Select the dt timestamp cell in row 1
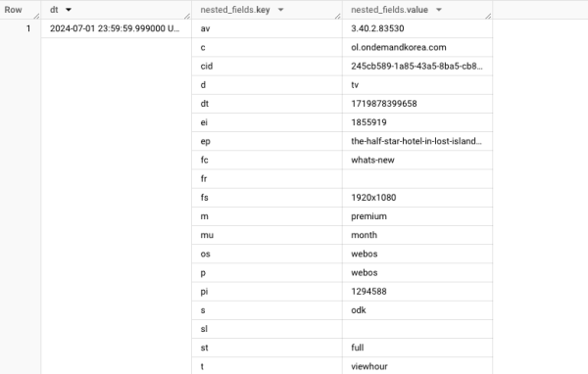 117,28
